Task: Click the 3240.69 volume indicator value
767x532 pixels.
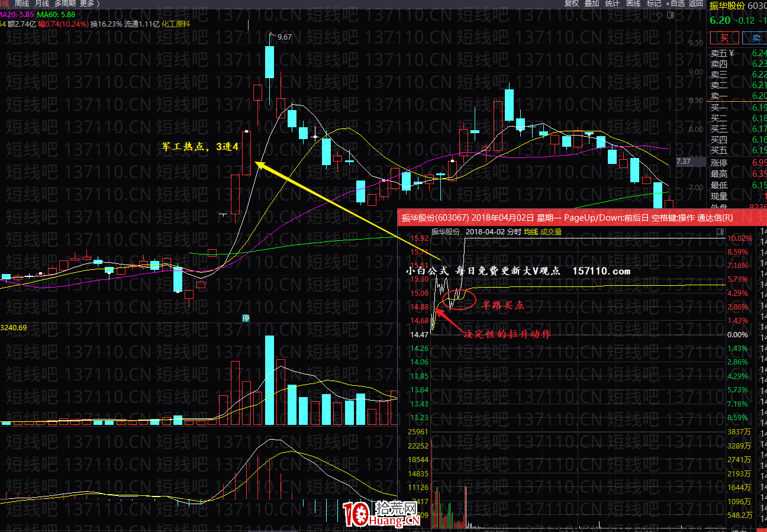Action: (13, 327)
